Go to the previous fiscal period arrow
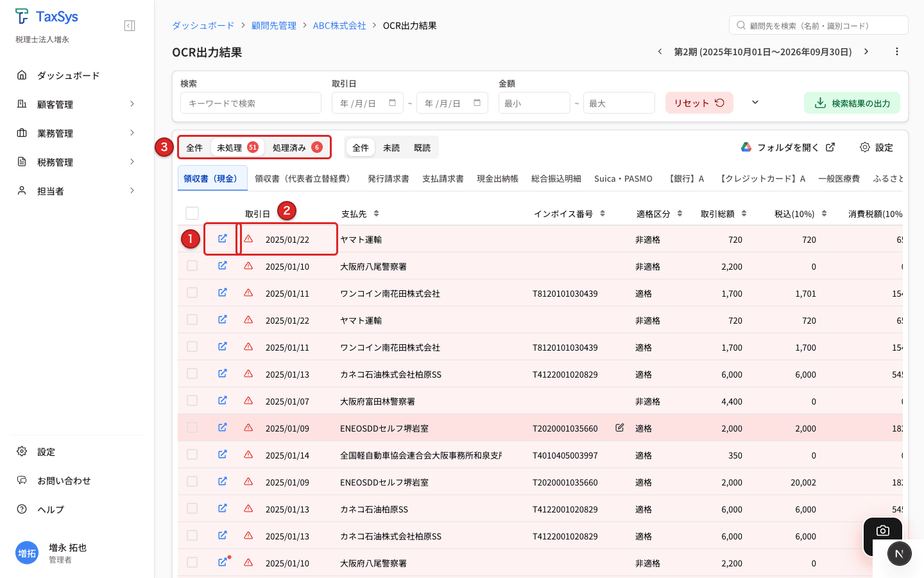Image resolution: width=924 pixels, height=578 pixels. tap(660, 51)
